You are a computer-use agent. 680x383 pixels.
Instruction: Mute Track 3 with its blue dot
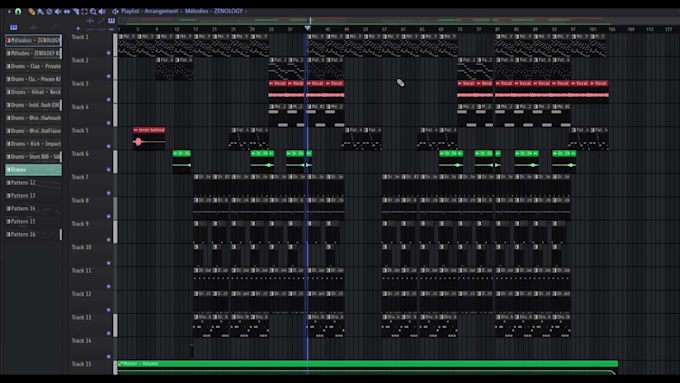coord(108,100)
